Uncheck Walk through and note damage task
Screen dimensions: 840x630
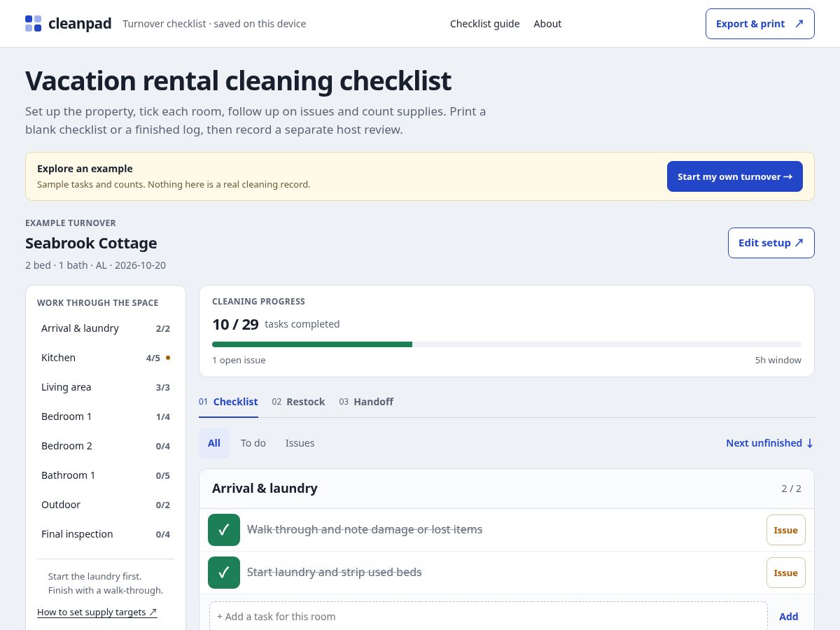click(224, 530)
